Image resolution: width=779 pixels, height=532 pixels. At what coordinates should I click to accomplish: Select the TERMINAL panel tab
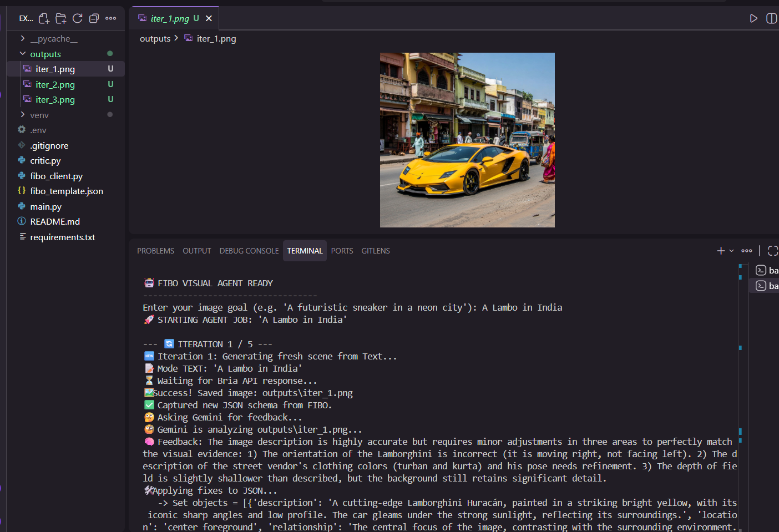(x=305, y=251)
